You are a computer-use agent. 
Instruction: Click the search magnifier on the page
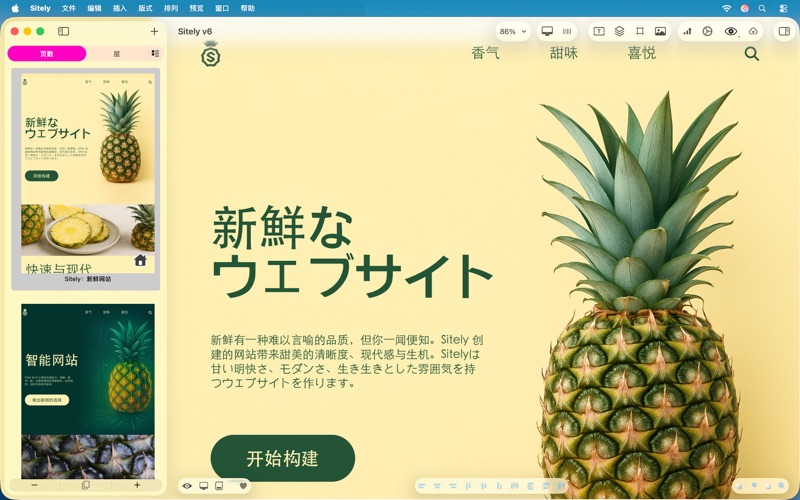[x=752, y=54]
